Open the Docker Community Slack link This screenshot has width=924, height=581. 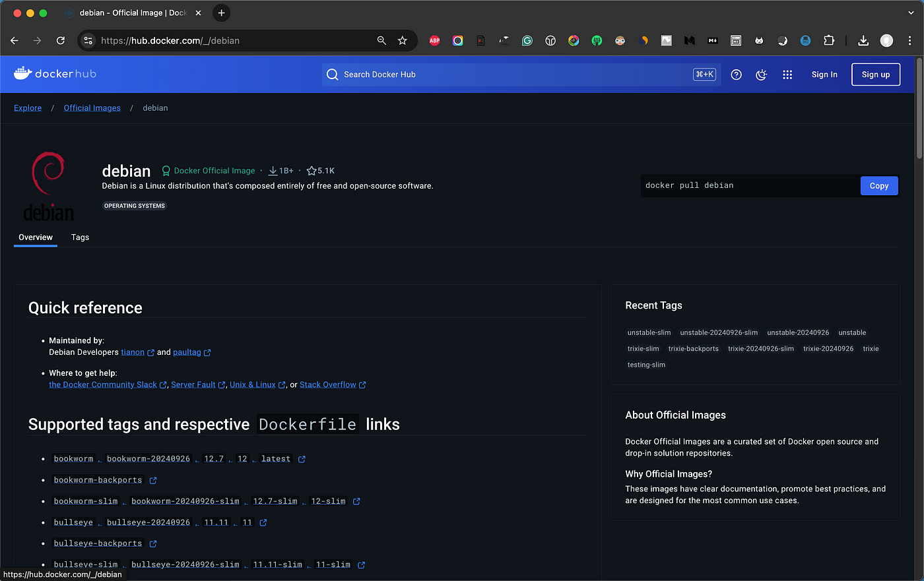click(103, 384)
